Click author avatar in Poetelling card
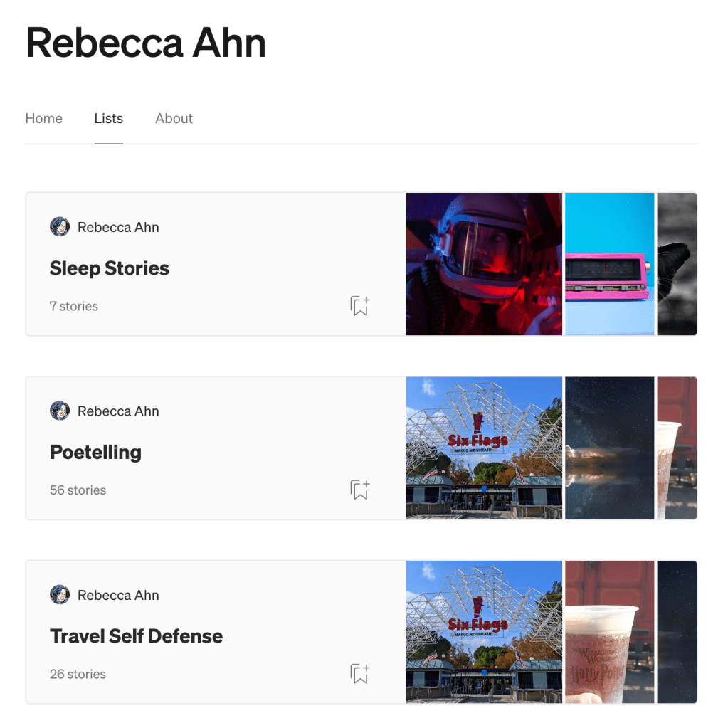The image size is (723, 728). click(60, 411)
